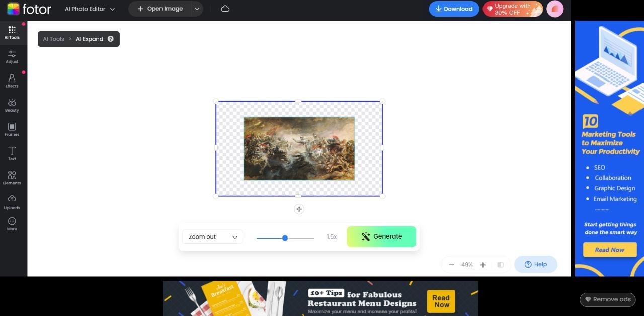
Task: Click the Generate button
Action: (x=381, y=236)
